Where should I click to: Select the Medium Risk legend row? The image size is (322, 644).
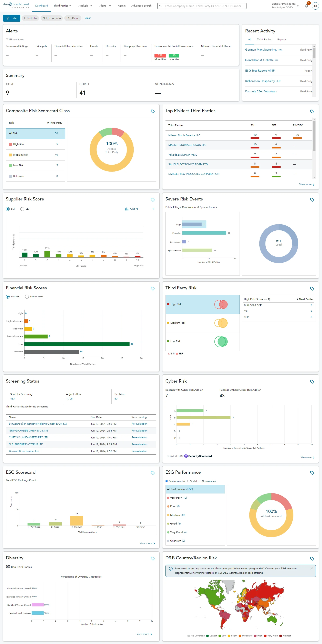[36, 155]
